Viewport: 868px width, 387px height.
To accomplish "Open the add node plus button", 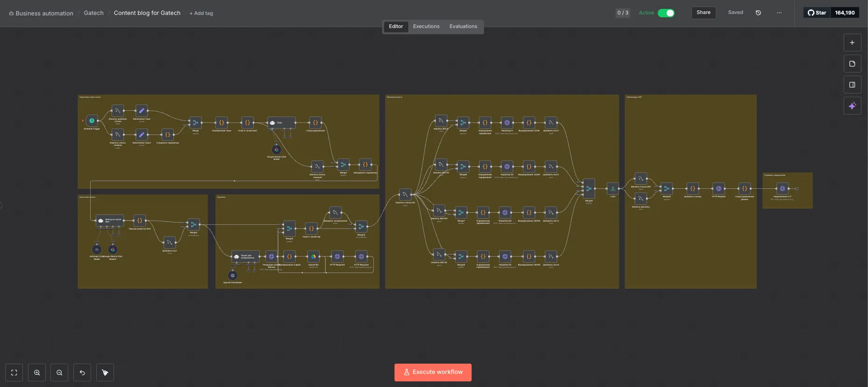I will coord(852,43).
